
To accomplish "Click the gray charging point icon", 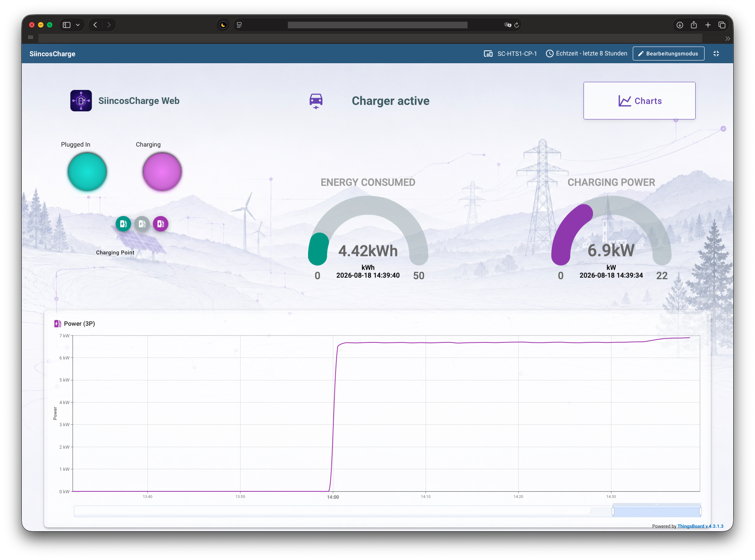I will 142,224.
